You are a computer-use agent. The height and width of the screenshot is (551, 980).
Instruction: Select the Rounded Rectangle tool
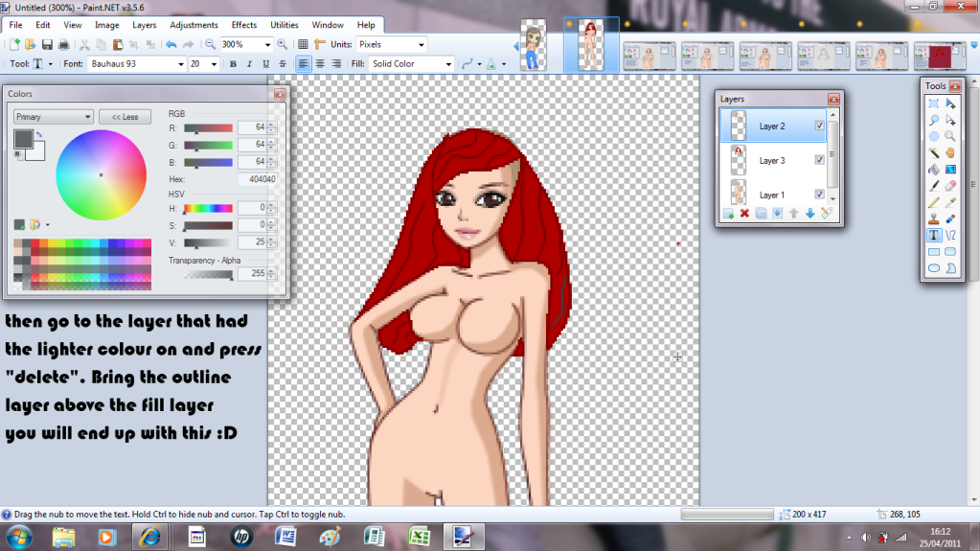[950, 251]
